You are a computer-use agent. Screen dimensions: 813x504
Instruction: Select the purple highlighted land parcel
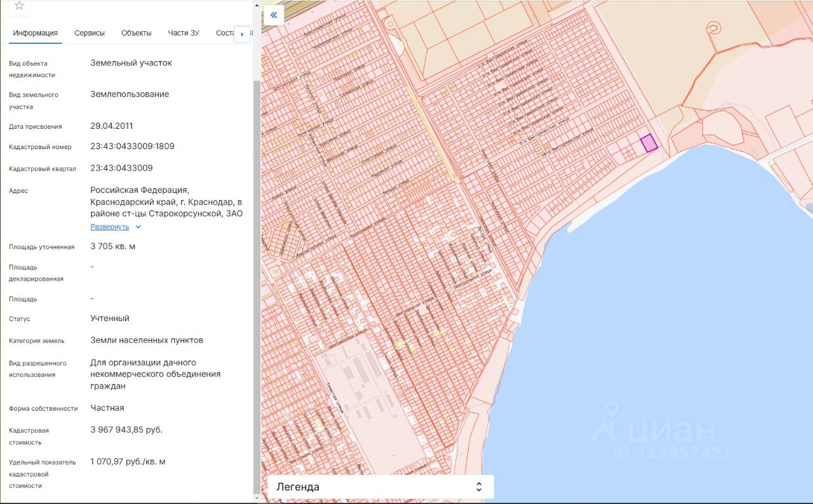coord(648,143)
